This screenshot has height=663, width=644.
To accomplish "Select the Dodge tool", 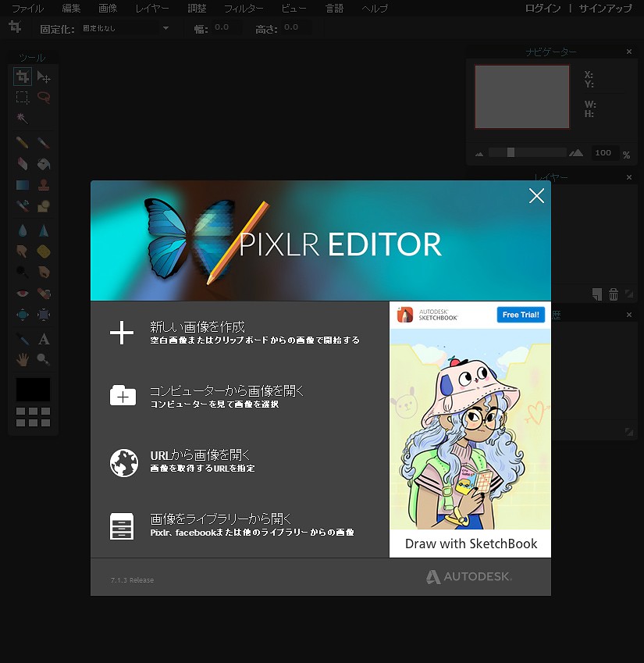I will 23,272.
